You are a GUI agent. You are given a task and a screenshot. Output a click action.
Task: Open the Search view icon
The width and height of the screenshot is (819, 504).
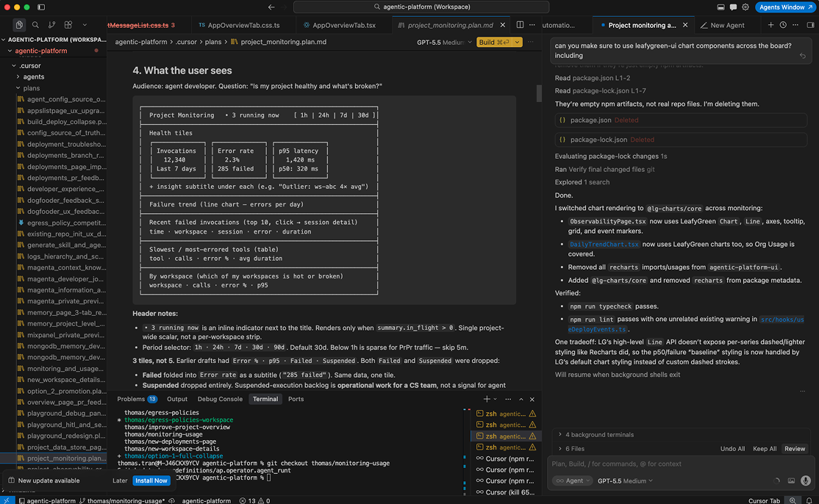tap(35, 24)
